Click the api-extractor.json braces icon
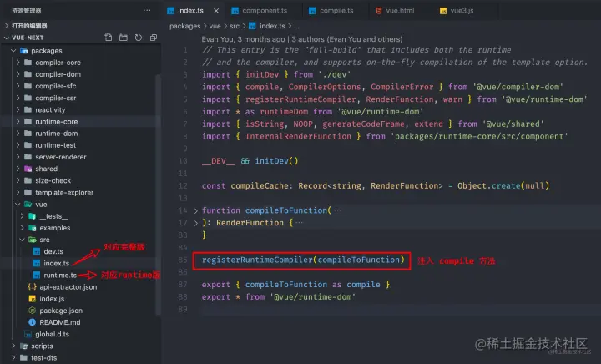 click(33, 287)
